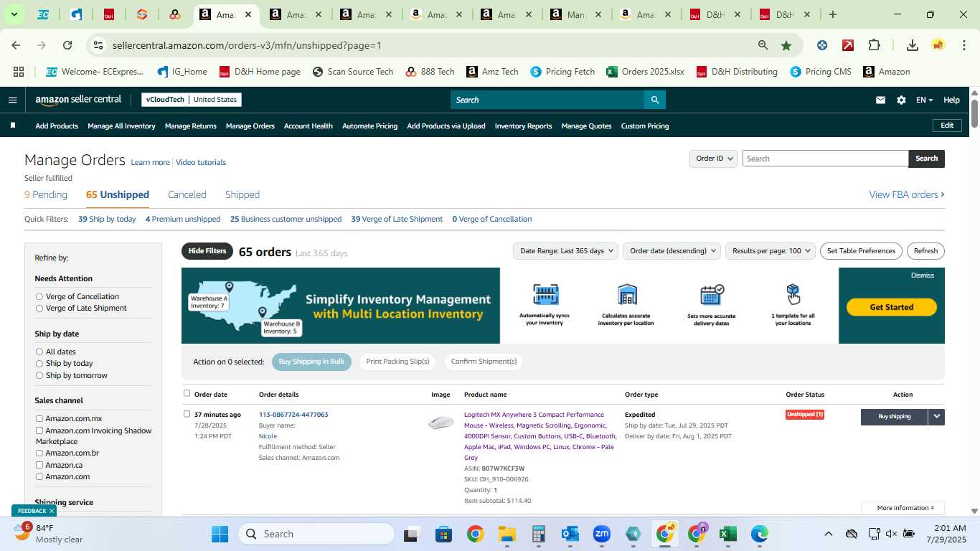Open Outlook from the taskbar
The width and height of the screenshot is (980, 551).
click(x=570, y=534)
